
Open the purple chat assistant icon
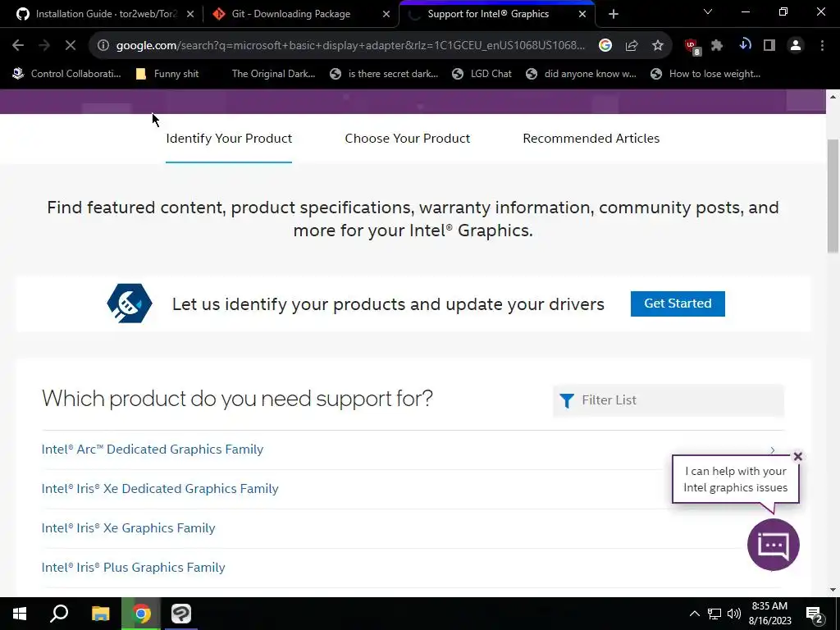(x=773, y=545)
